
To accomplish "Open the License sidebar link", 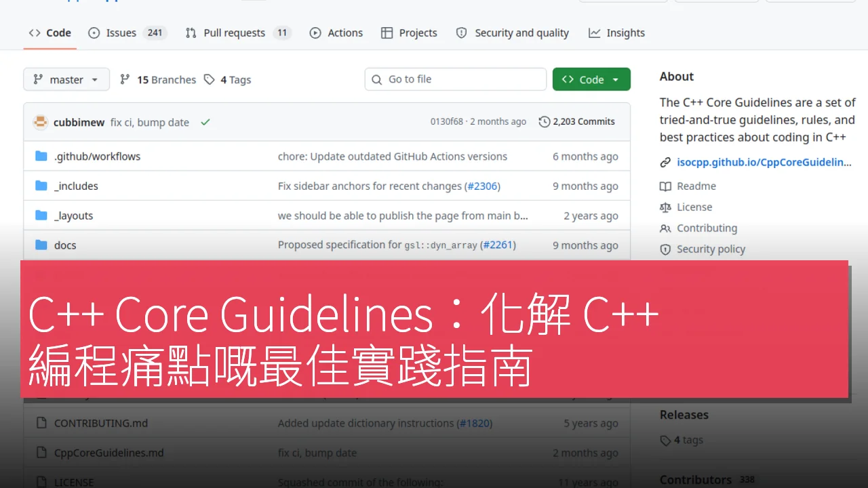I will tap(694, 207).
